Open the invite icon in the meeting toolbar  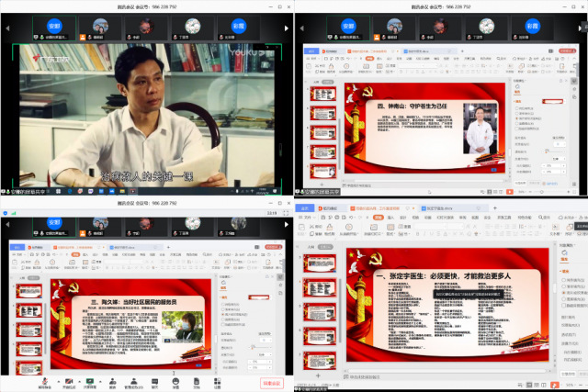(x=112, y=379)
